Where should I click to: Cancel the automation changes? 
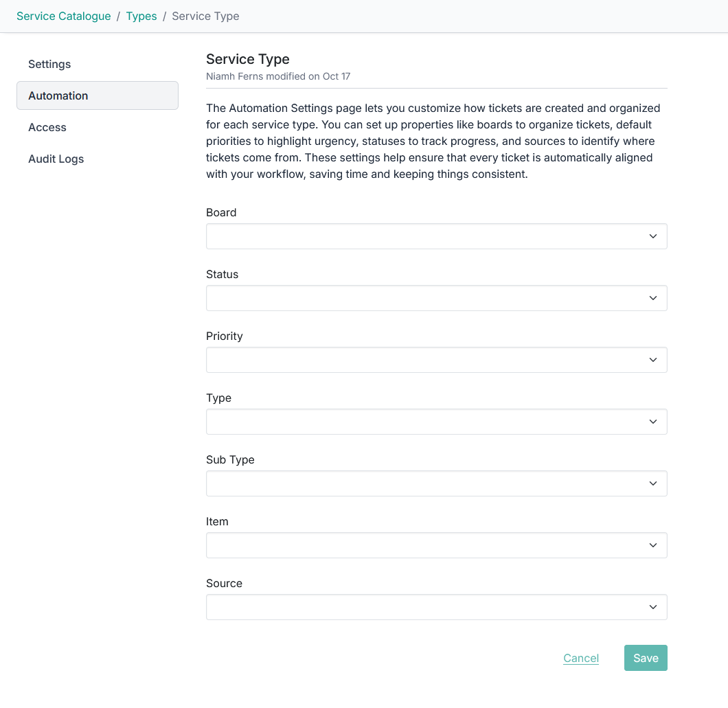pyautogui.click(x=581, y=658)
